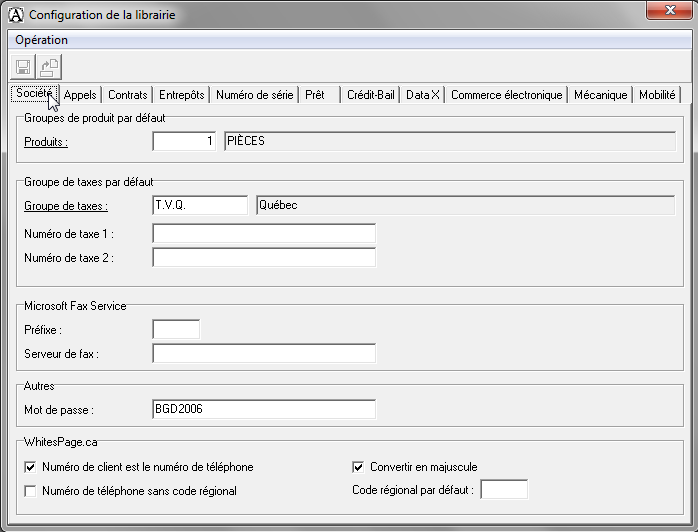Switch to the Commerce électronique tab
698x532 pixels.
click(506, 95)
